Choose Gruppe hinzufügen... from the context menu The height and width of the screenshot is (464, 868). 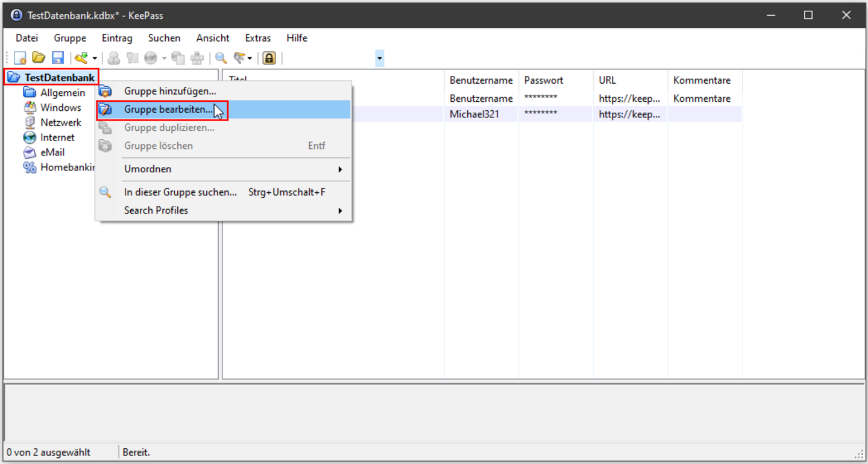click(x=223, y=91)
